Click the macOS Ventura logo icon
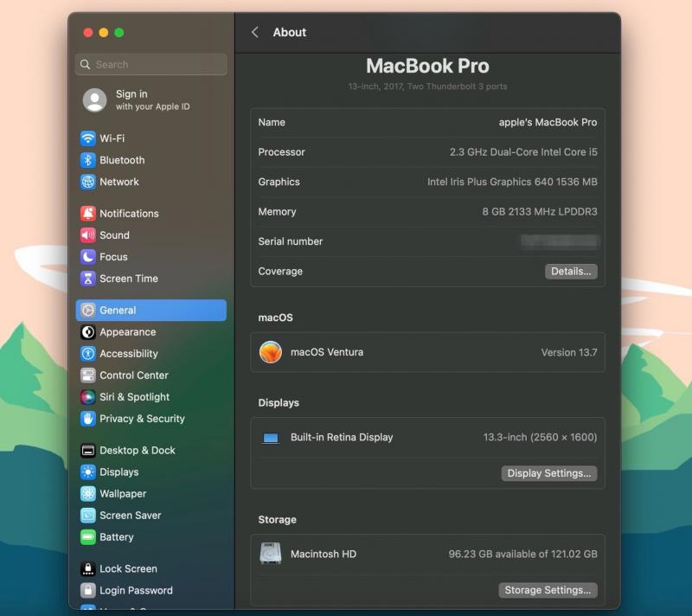Viewport: 692px width, 616px height. click(271, 352)
